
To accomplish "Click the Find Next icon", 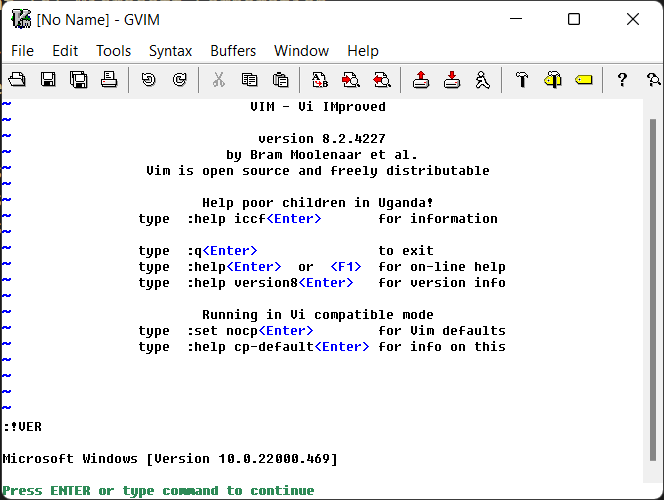I will 351,80.
